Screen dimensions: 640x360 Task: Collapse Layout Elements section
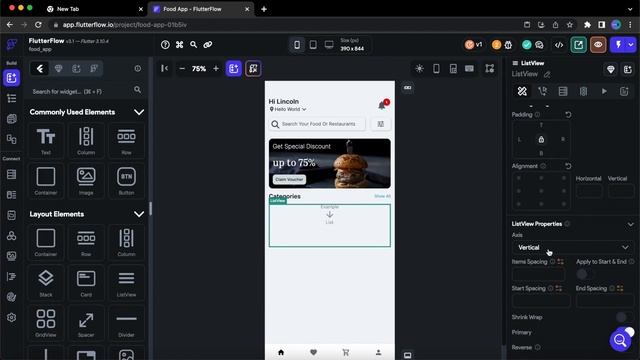139,214
